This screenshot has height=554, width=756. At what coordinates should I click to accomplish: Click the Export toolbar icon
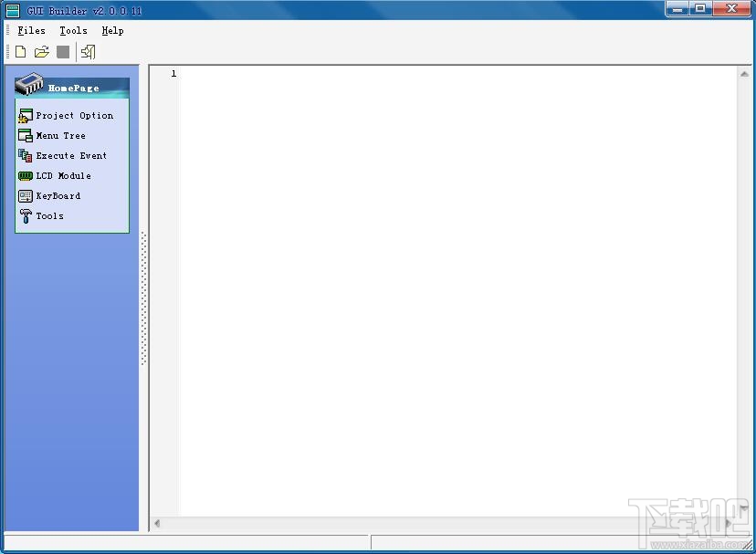pyautogui.click(x=88, y=52)
